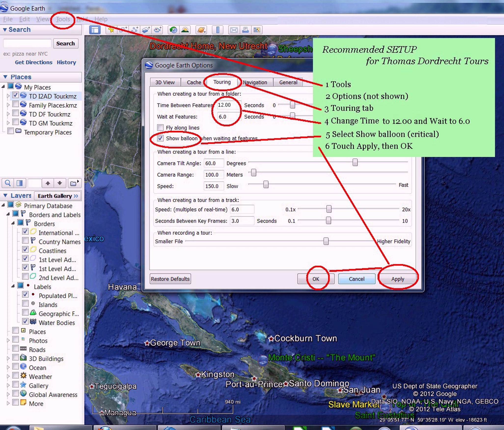
Task: Open the planet switcher icon
Action: (x=201, y=30)
